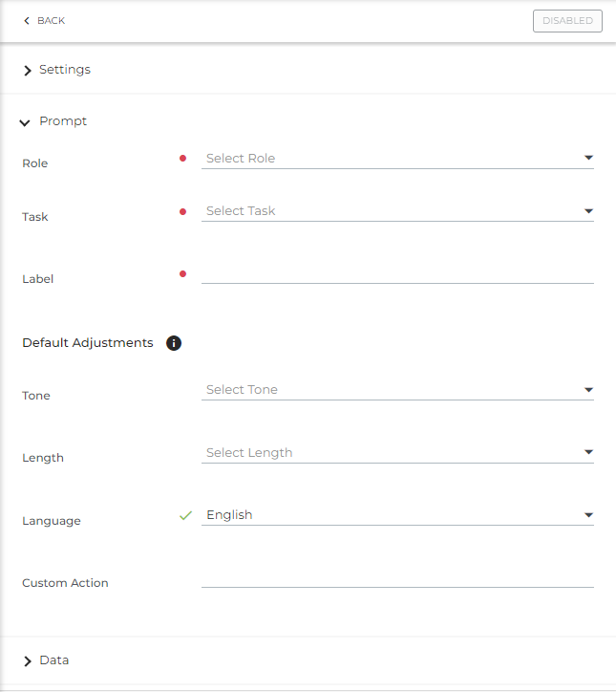Click the dropdown arrow on Tone field
Screen dimensions: 616x692
[x=588, y=390]
